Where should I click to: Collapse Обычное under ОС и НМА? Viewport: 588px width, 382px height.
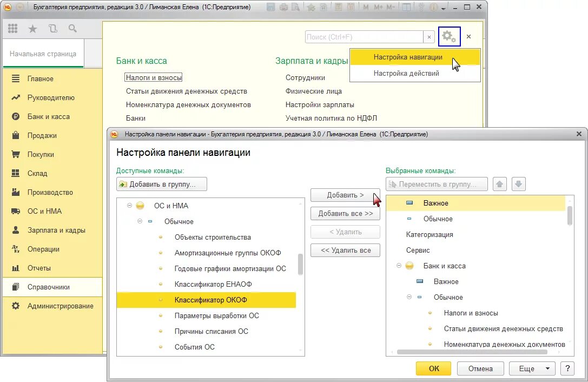point(140,221)
